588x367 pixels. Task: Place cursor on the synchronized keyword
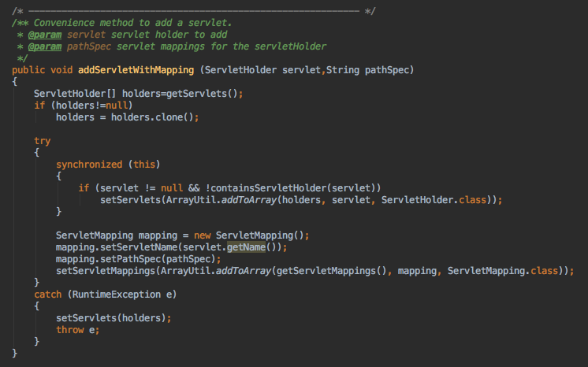(89, 164)
